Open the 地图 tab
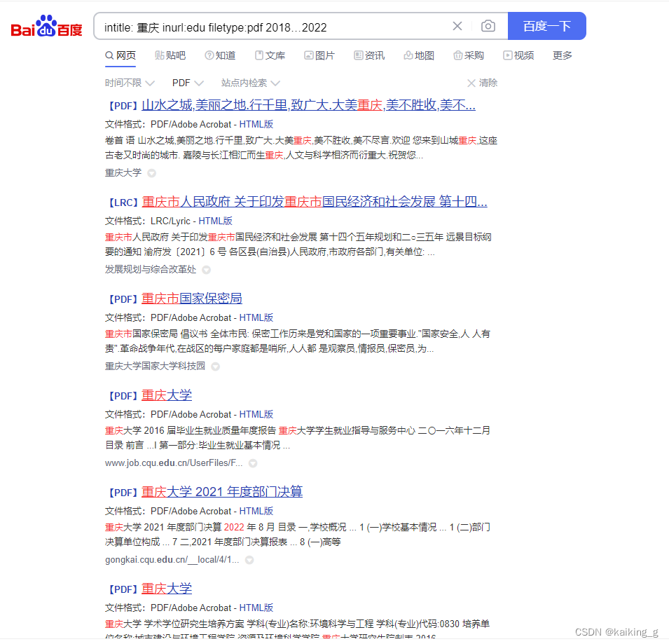 pyautogui.click(x=419, y=55)
